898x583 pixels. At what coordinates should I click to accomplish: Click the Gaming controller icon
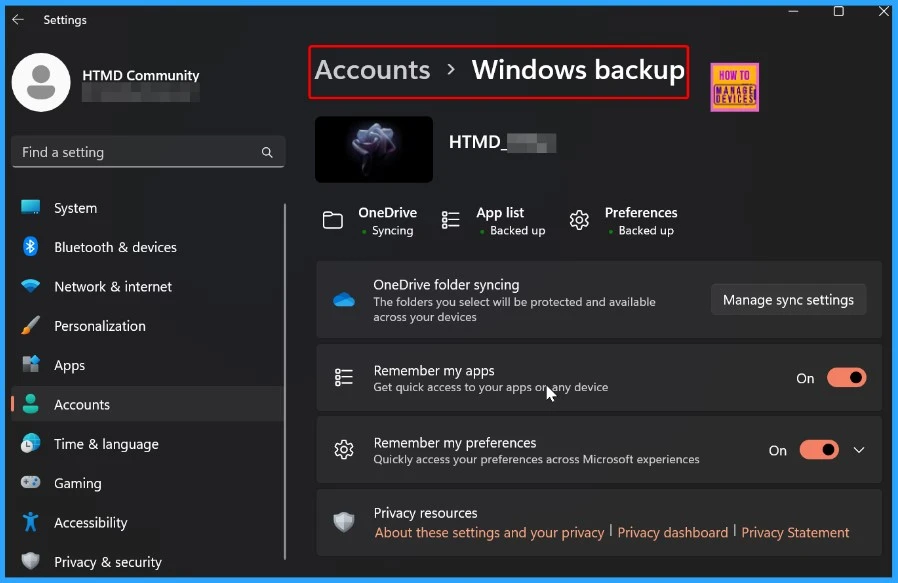pyautogui.click(x=31, y=483)
